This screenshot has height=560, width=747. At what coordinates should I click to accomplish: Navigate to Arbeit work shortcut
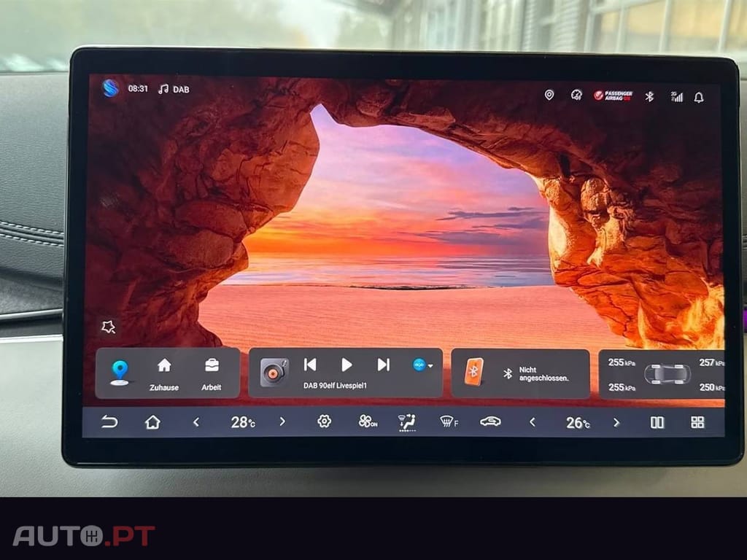[x=212, y=374]
